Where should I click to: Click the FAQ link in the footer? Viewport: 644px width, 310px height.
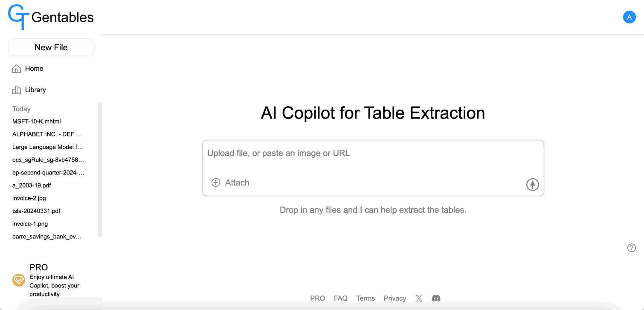(341, 298)
